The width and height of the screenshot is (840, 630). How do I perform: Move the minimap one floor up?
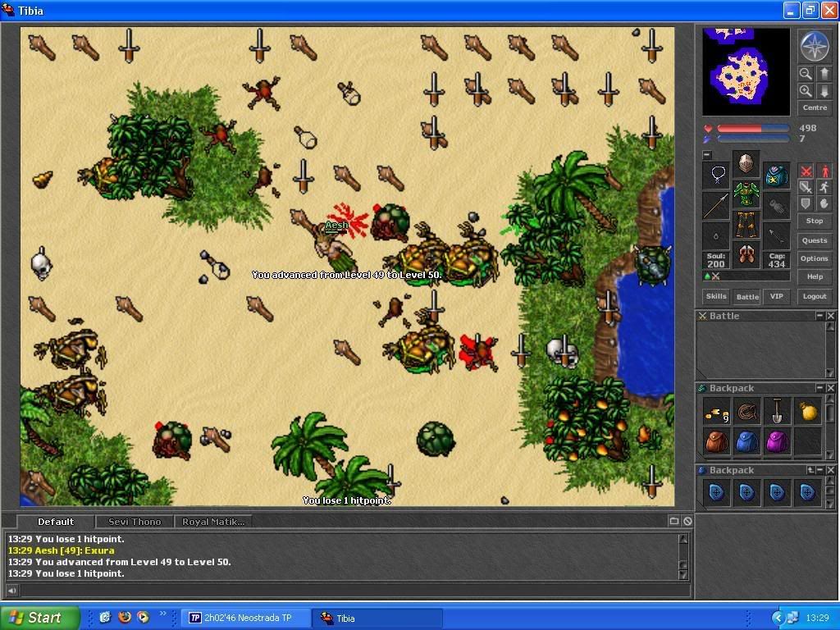click(x=824, y=73)
